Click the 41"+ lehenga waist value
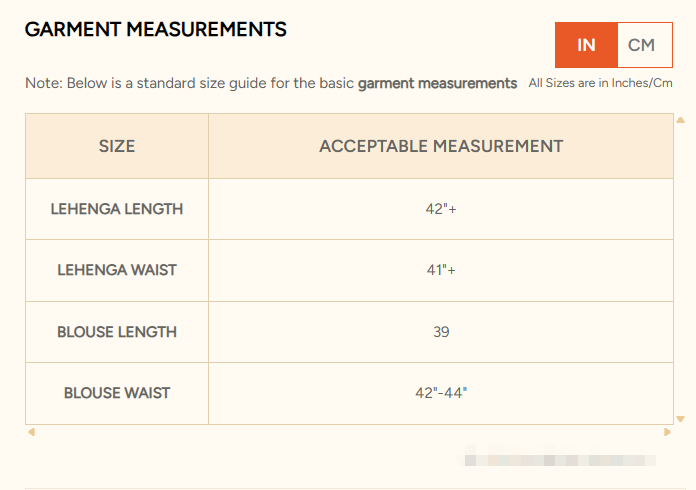 (441, 270)
